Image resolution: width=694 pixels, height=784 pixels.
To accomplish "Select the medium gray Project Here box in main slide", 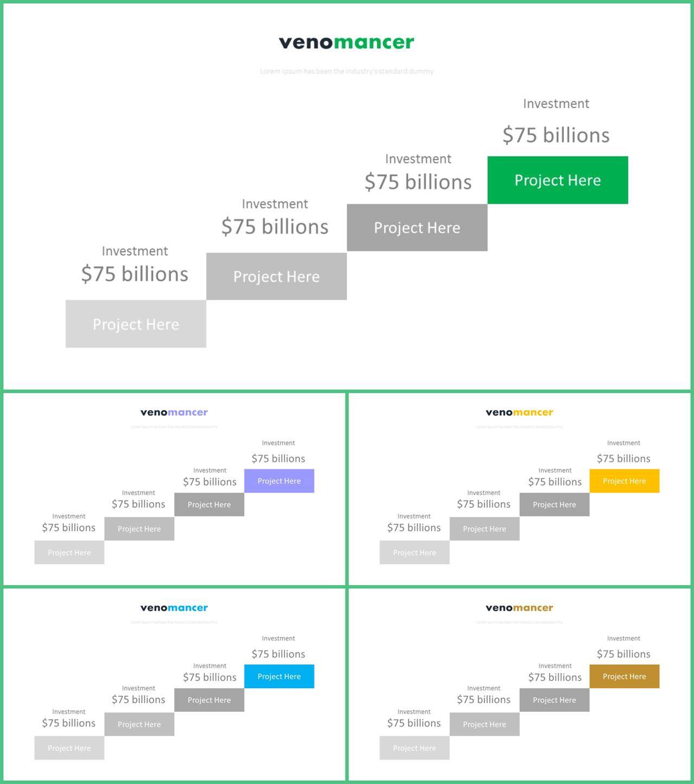I will point(277,276).
